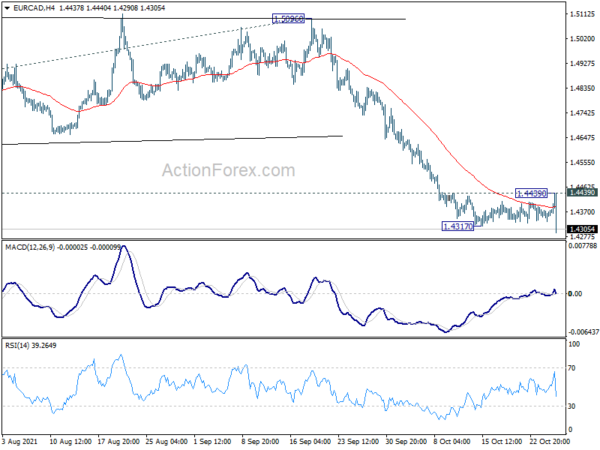Click the 23 Sep 12:00 time label
Screen dimensions: 600x450
(x=358, y=442)
